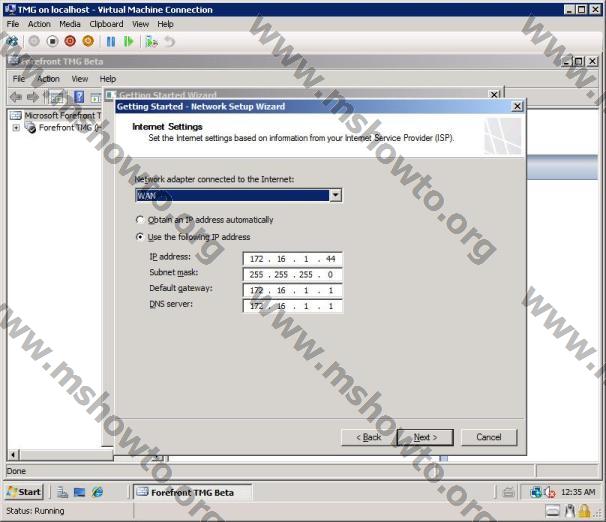Expand the Forefront TMG tree node
The width and height of the screenshot is (606, 522).
click(x=16, y=128)
